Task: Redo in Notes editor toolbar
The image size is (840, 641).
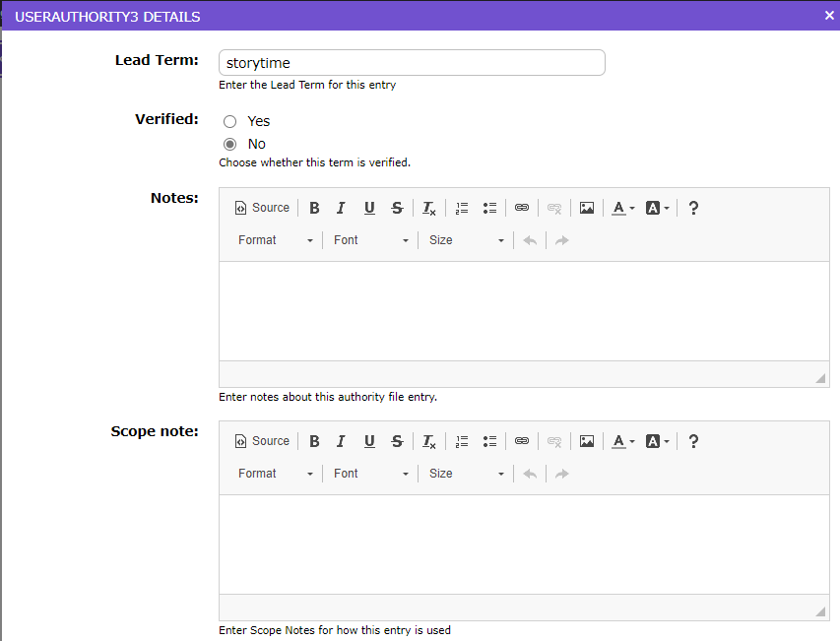Action: [x=561, y=240]
